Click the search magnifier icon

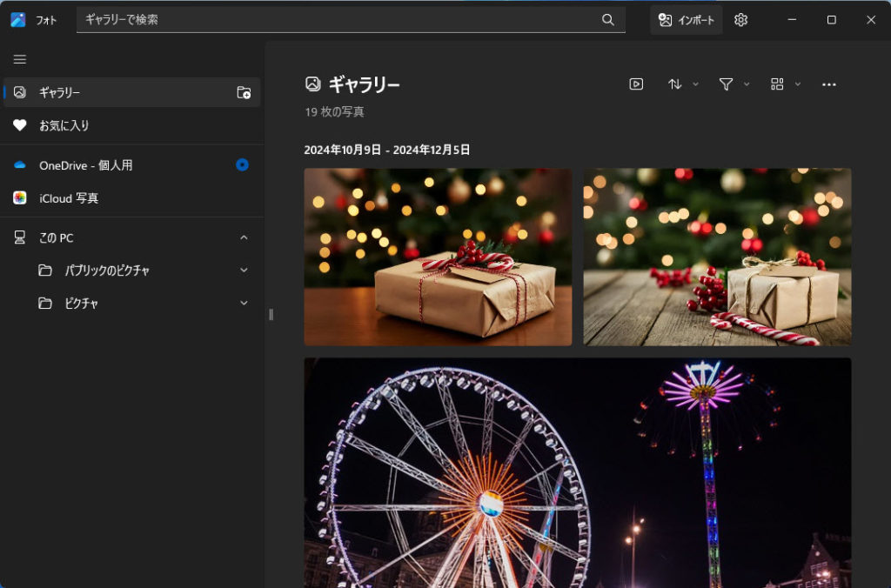pos(608,20)
